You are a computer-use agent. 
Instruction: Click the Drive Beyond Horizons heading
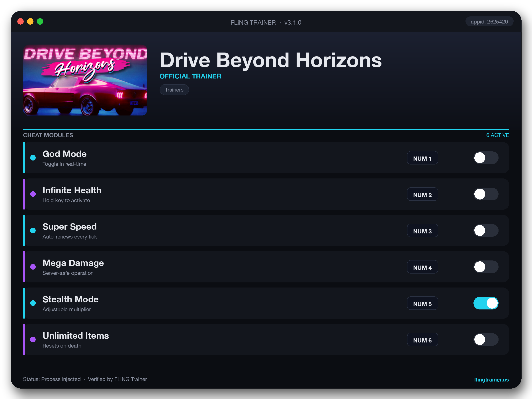[271, 60]
